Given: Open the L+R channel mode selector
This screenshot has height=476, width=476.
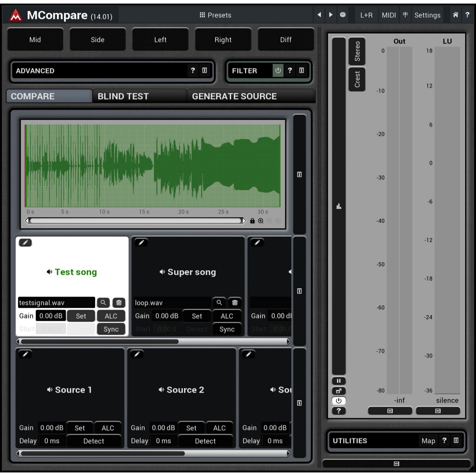Looking at the screenshot, I should coord(366,15).
